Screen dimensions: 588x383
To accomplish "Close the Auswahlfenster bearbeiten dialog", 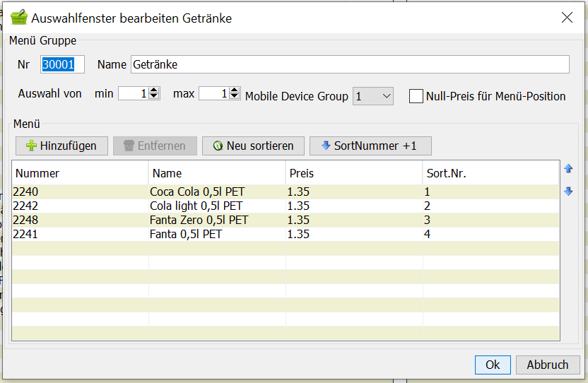I will point(567,17).
